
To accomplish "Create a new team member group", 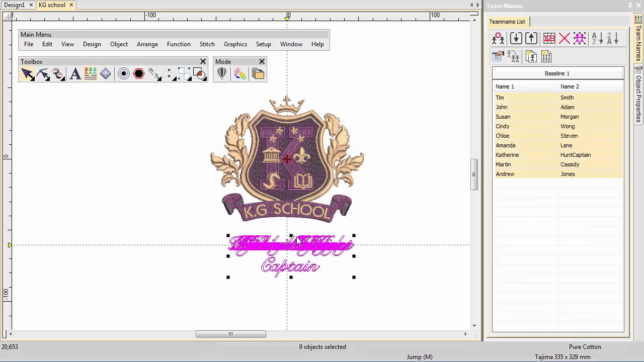I will [546, 56].
